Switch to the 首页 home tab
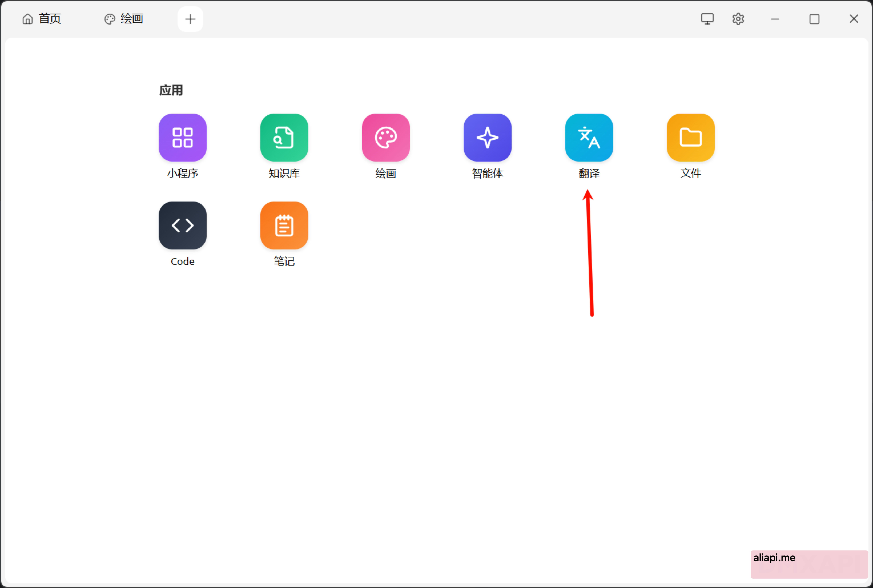The image size is (873, 588). pyautogui.click(x=42, y=19)
